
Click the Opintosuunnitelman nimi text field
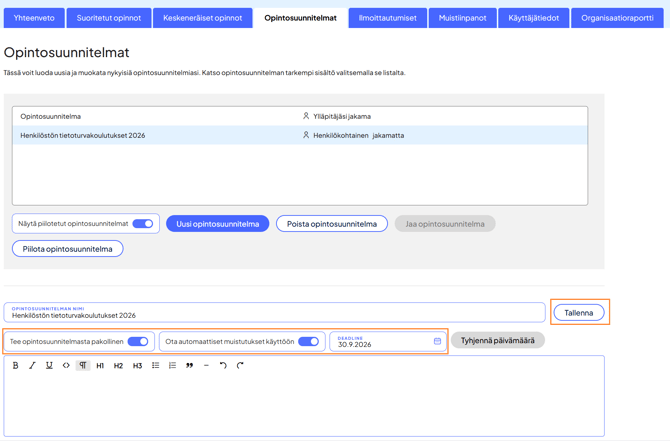click(x=274, y=315)
